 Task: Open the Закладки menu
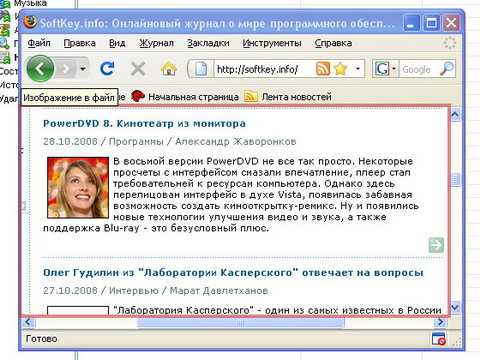(x=208, y=43)
